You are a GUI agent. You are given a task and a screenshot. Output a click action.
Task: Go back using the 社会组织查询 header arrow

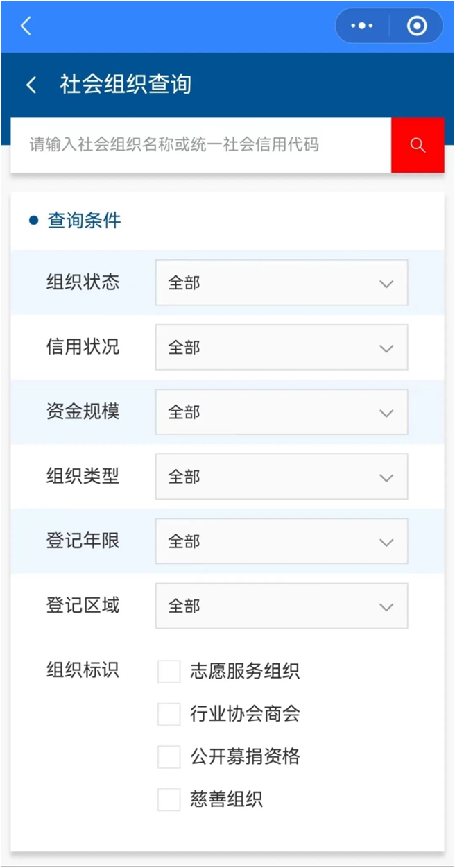(x=31, y=85)
